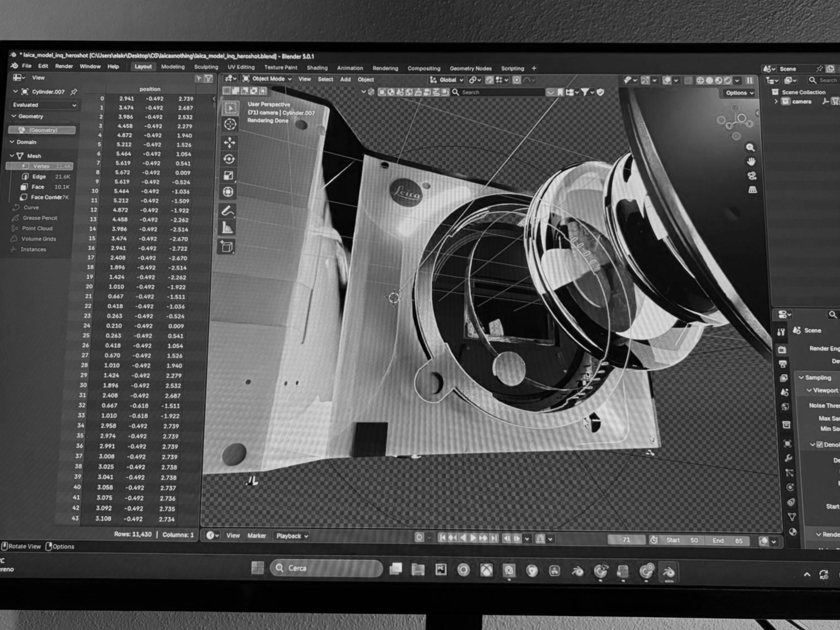Open the Scene properties tab
Viewport: 840px width, 630px height.
coord(785,392)
